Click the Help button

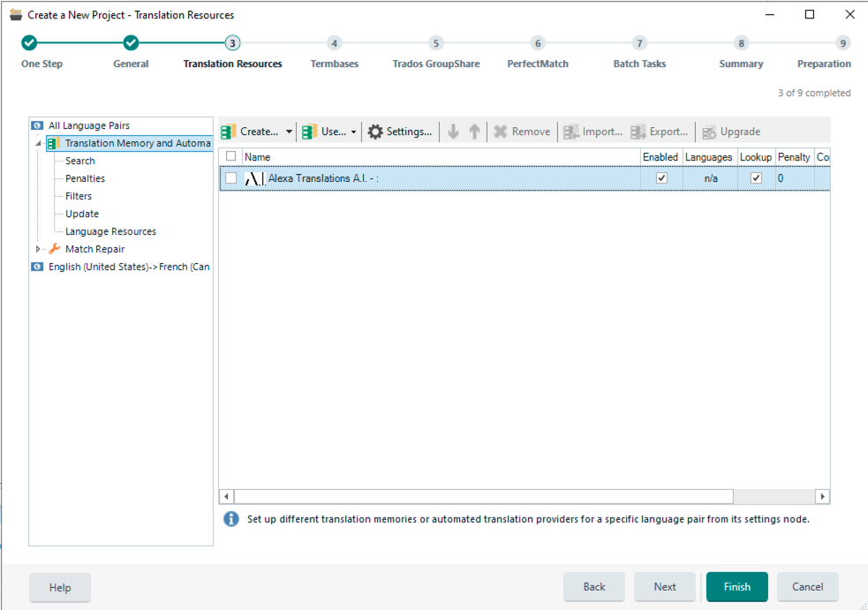60,587
